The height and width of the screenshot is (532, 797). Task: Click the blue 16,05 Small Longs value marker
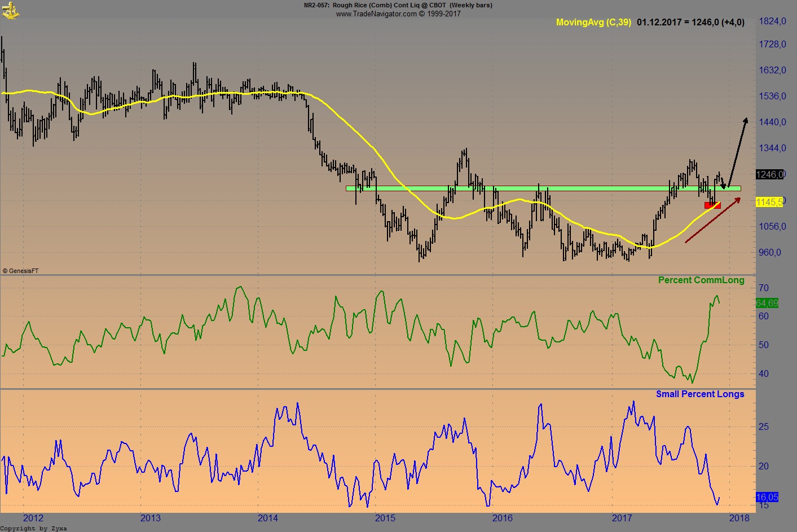tap(767, 498)
